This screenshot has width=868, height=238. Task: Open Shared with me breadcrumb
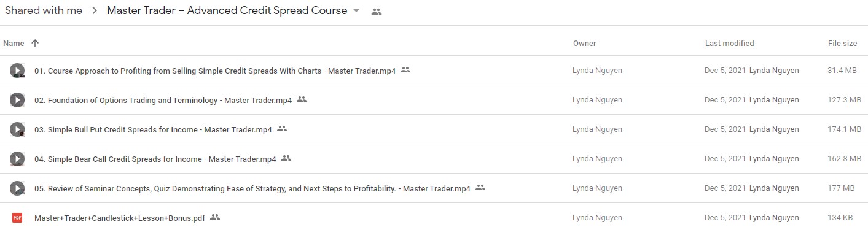[x=43, y=10]
